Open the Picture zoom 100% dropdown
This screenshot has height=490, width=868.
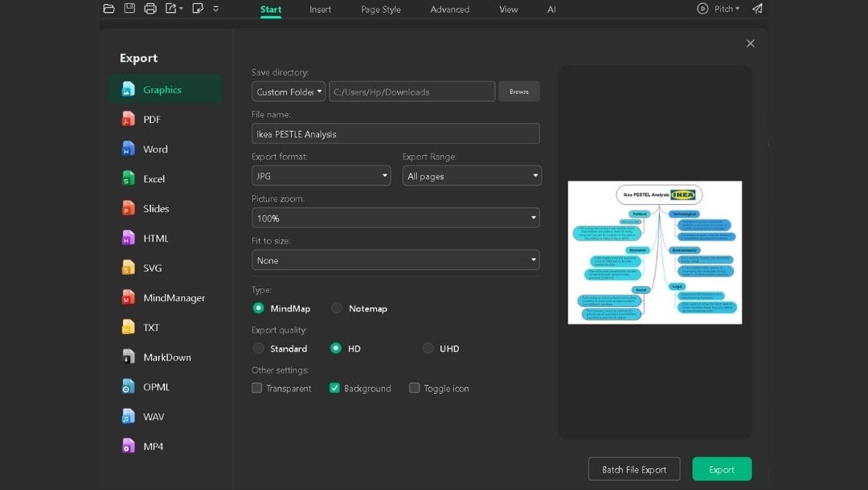point(395,218)
